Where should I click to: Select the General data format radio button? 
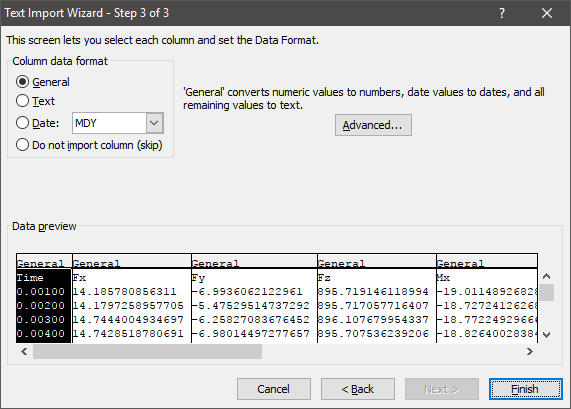(x=22, y=82)
